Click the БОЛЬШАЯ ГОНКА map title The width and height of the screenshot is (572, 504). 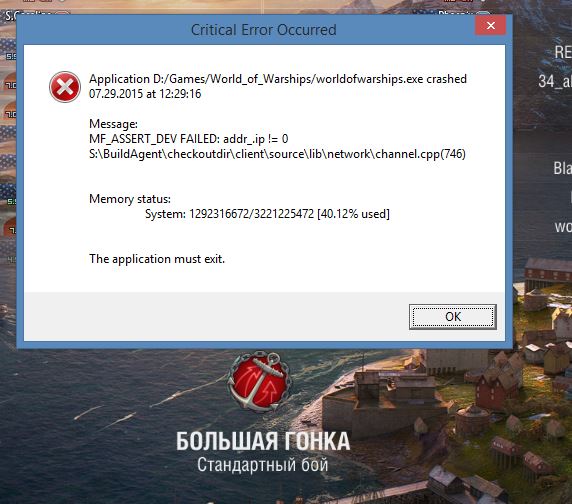263,441
